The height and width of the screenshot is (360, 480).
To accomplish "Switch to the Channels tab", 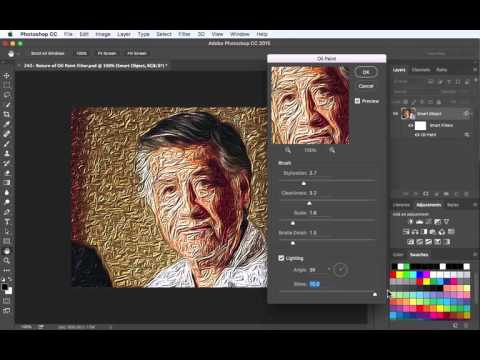I will [421, 70].
